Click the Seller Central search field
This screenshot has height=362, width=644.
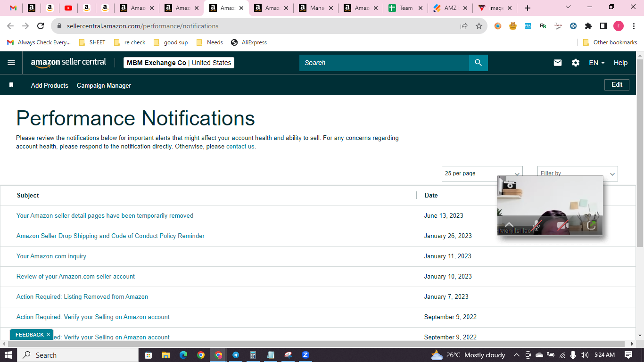[x=384, y=63]
